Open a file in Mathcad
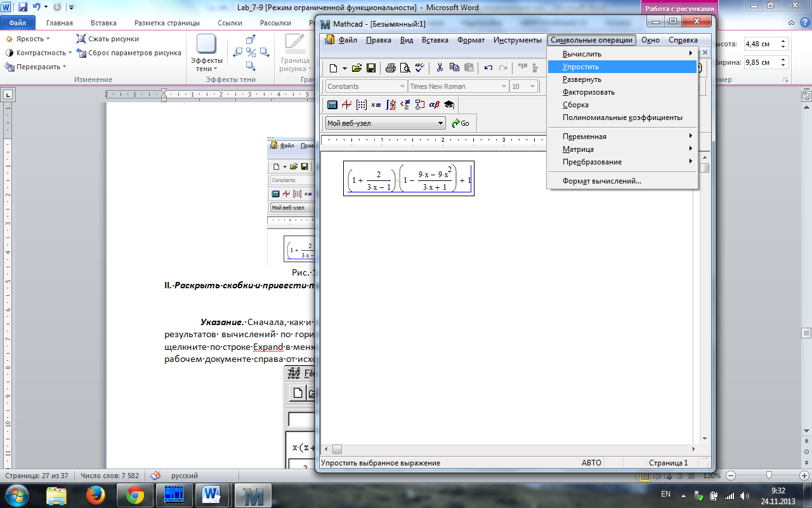Screen dimensions: 812x508 (x=357, y=68)
